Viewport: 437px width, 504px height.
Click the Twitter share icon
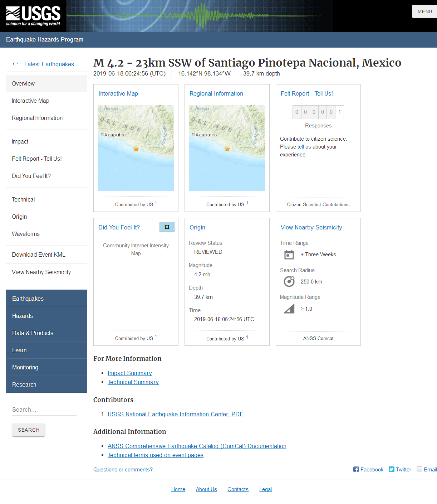point(392,469)
